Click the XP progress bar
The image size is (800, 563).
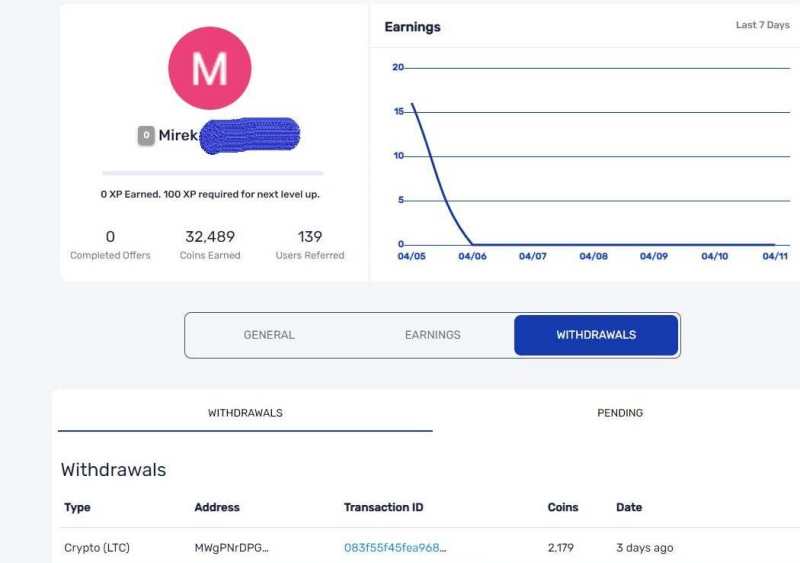(x=212, y=173)
